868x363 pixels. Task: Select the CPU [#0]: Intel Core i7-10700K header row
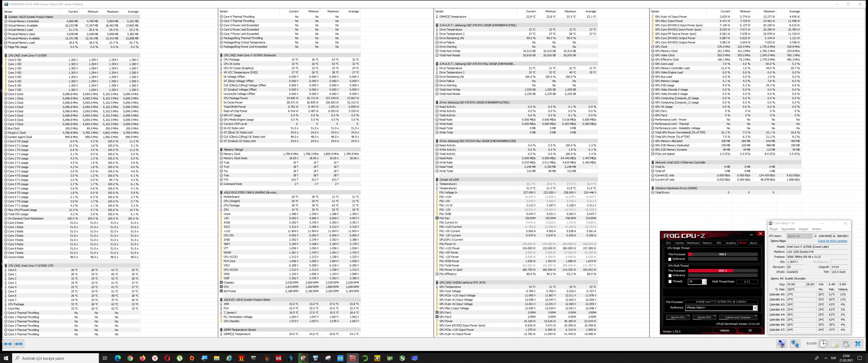click(x=72, y=55)
